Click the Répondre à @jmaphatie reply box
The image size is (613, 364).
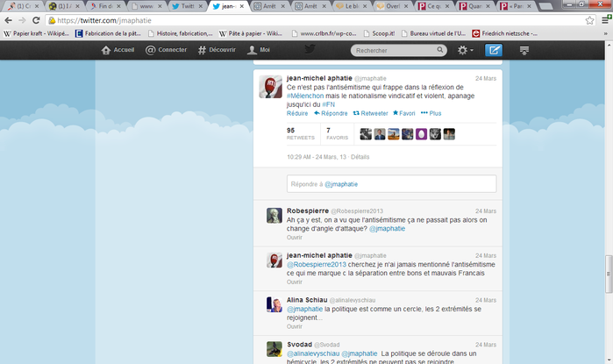point(391,184)
